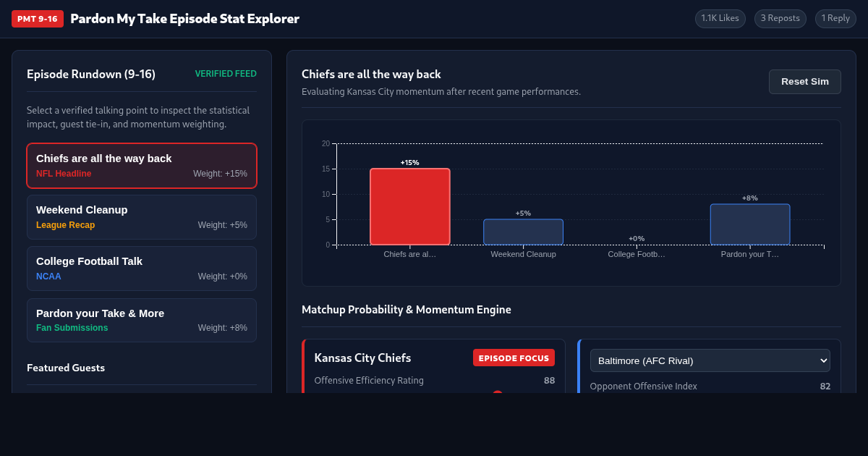Click the +0% value above College Football
The width and height of the screenshot is (868, 456).
coord(637,238)
